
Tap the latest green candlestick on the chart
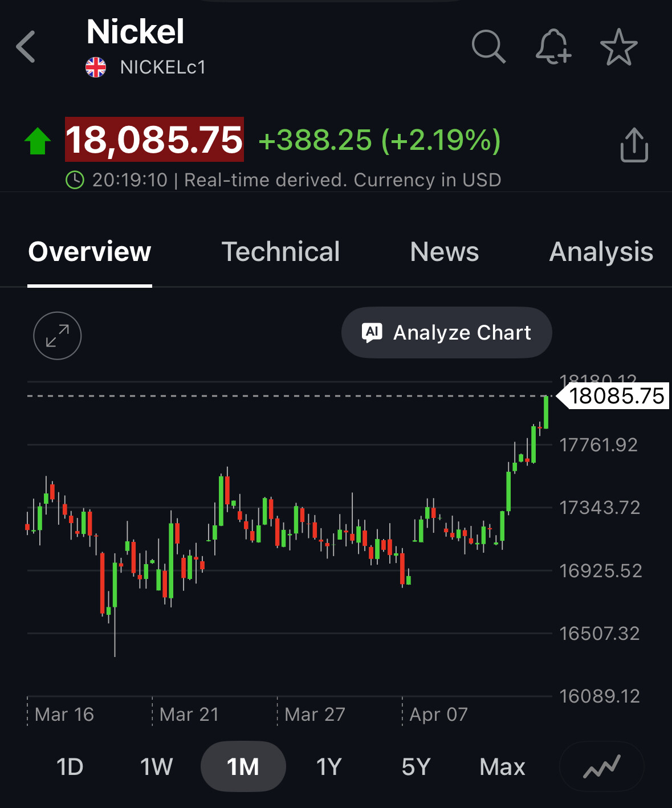(x=546, y=412)
